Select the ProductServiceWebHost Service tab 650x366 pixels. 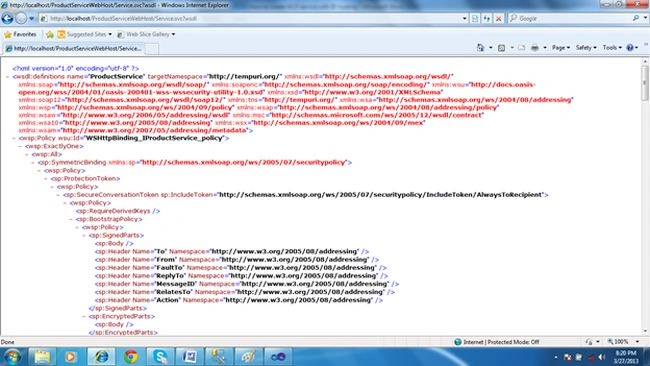point(74,48)
